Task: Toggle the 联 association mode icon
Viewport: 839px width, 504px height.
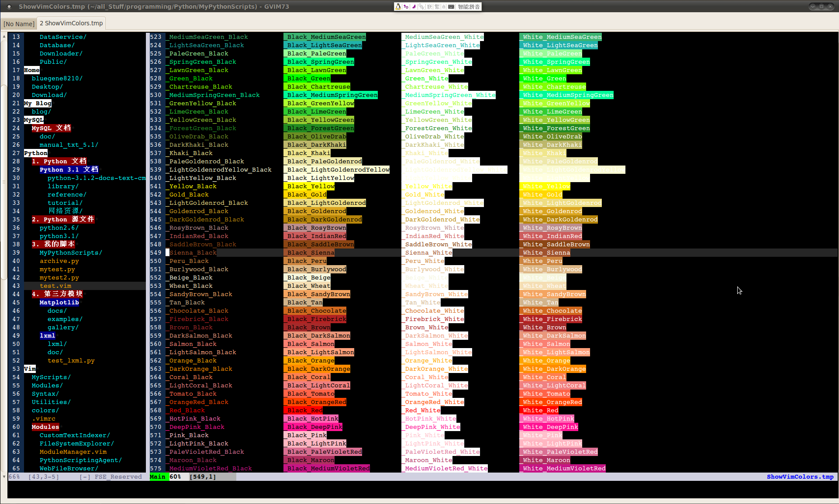Action: click(x=429, y=7)
